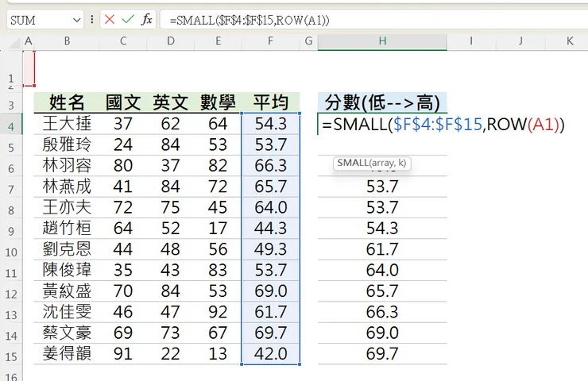The width and height of the screenshot is (588, 381).
Task: Select column B header
Action: tap(67, 41)
